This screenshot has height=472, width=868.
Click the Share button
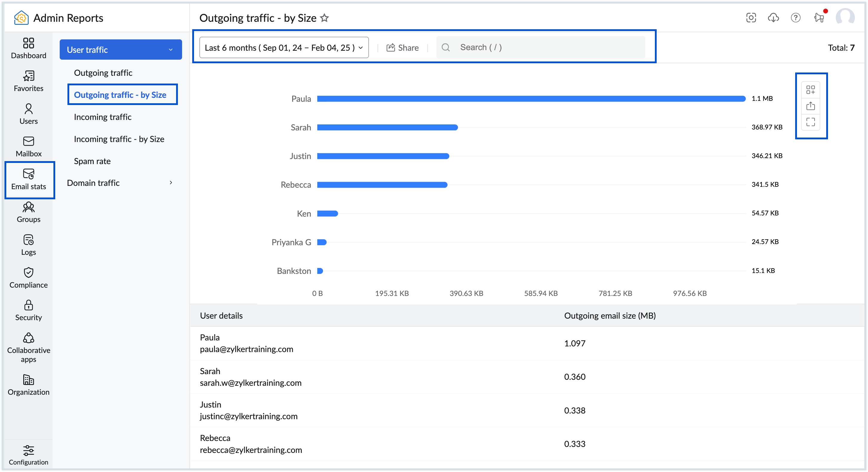[x=402, y=47]
